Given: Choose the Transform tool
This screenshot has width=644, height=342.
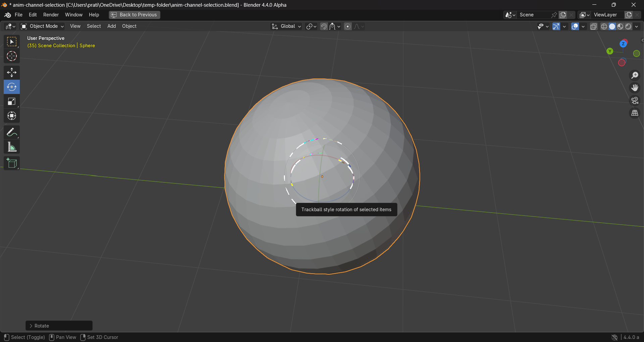Looking at the screenshot, I should (12, 116).
